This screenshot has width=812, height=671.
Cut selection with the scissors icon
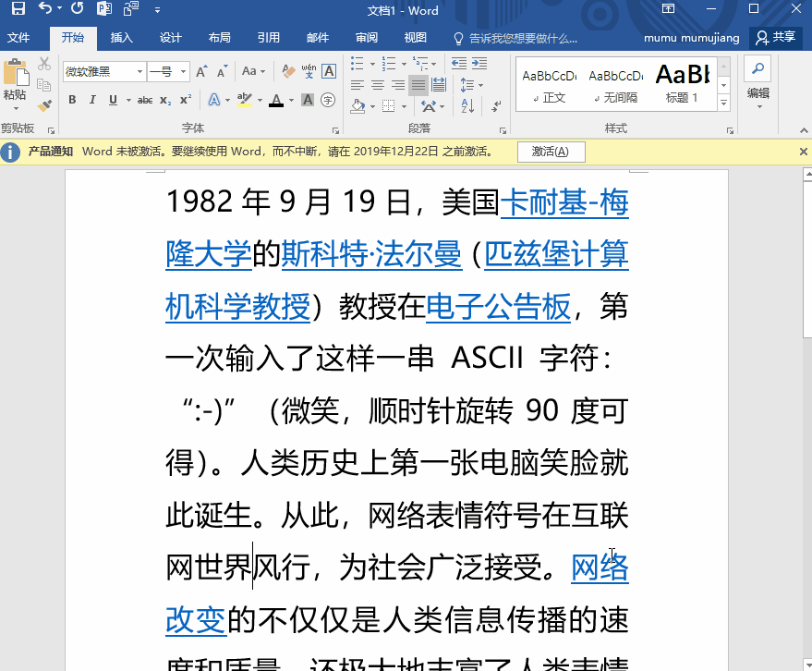pyautogui.click(x=44, y=64)
